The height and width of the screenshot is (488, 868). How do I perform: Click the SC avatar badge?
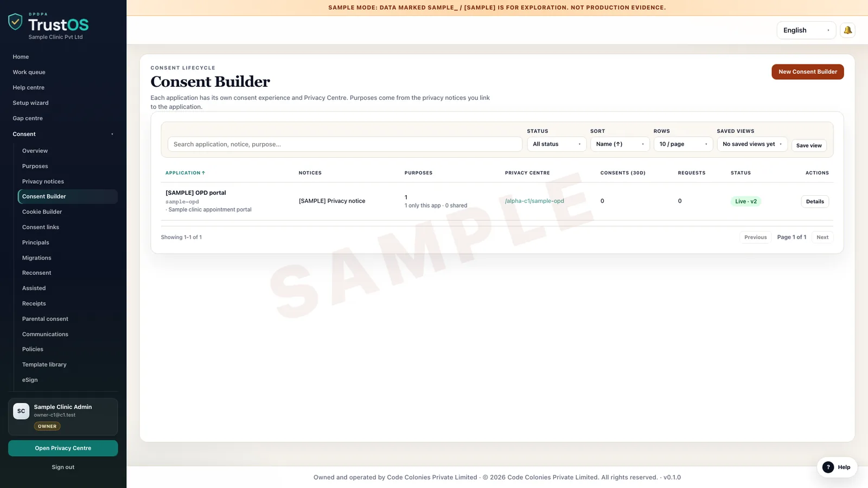pos(21,411)
